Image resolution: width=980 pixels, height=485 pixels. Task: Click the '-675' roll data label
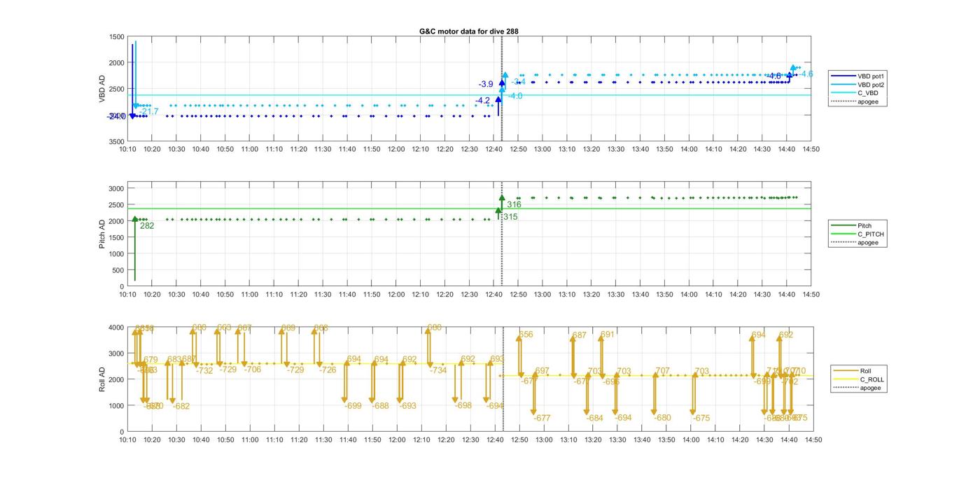pyautogui.click(x=701, y=419)
